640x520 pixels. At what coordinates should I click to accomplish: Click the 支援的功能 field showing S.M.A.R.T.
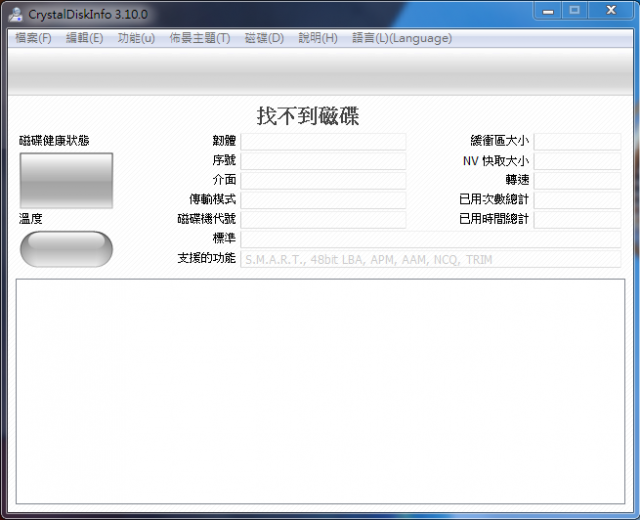coord(431,259)
